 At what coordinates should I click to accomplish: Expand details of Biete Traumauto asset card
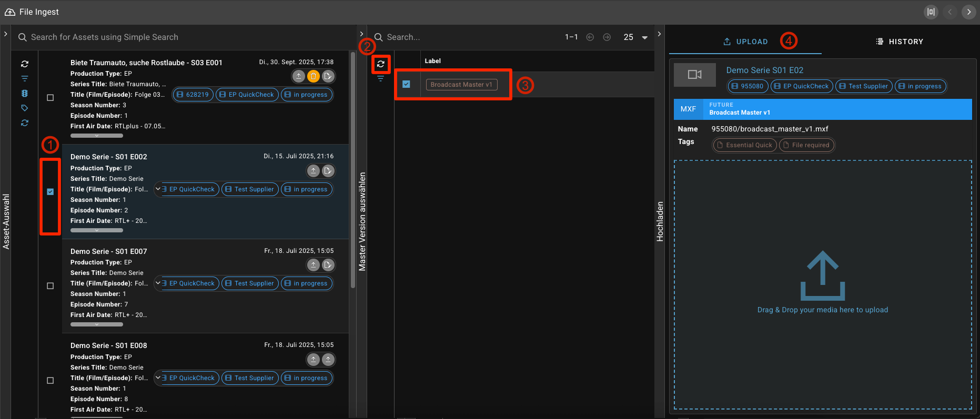point(97,136)
